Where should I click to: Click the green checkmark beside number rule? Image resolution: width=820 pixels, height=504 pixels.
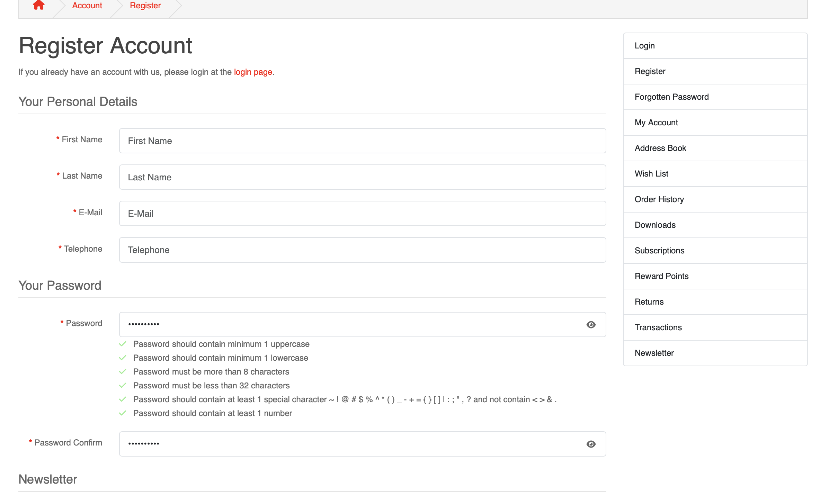point(123,413)
